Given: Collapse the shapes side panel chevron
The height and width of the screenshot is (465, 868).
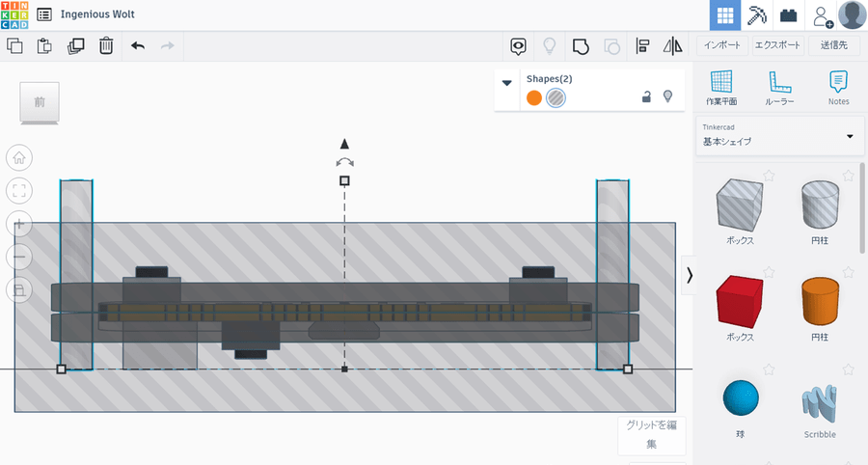Looking at the screenshot, I should tap(689, 275).
